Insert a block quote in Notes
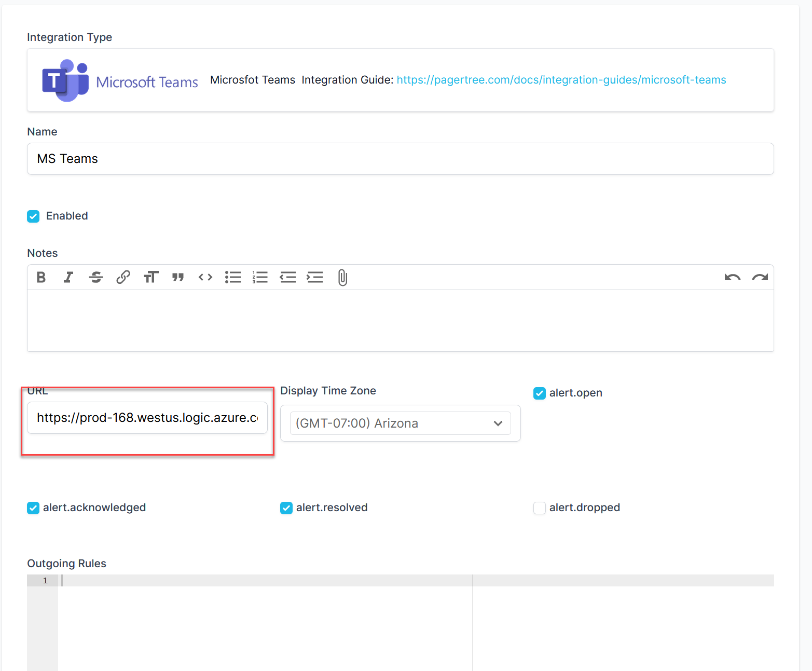This screenshot has width=812, height=671. [178, 278]
